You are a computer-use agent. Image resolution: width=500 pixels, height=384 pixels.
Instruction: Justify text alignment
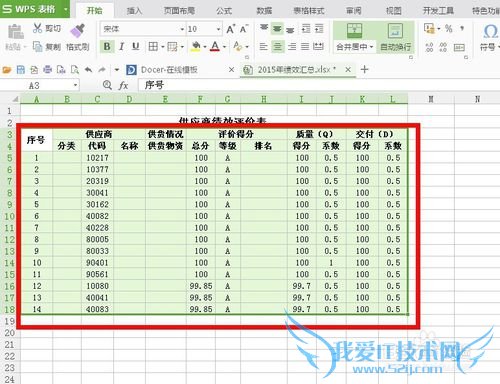tap(305, 46)
